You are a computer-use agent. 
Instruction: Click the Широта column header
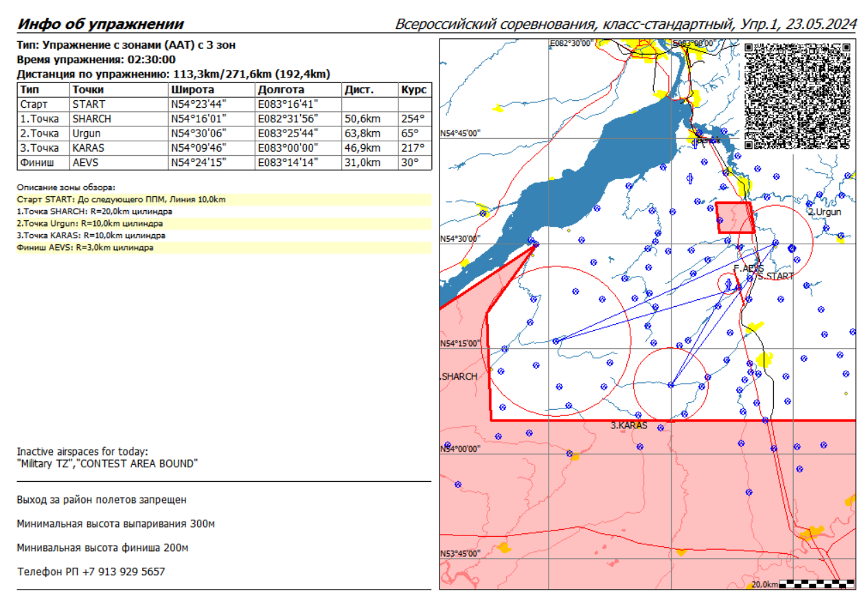click(192, 90)
